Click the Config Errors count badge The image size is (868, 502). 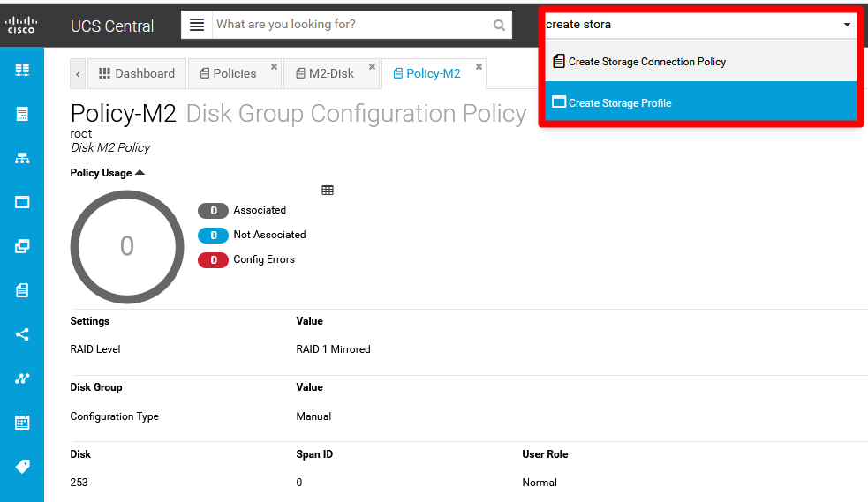click(x=213, y=260)
